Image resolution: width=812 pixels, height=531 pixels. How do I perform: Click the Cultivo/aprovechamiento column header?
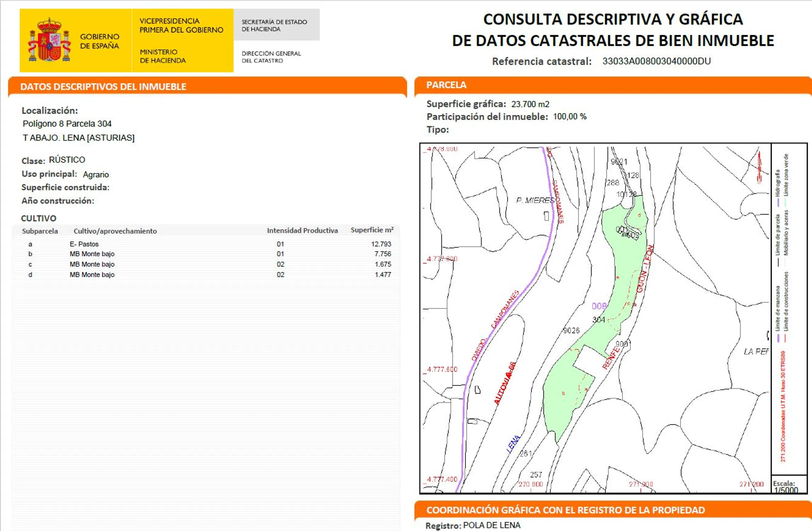click(115, 231)
